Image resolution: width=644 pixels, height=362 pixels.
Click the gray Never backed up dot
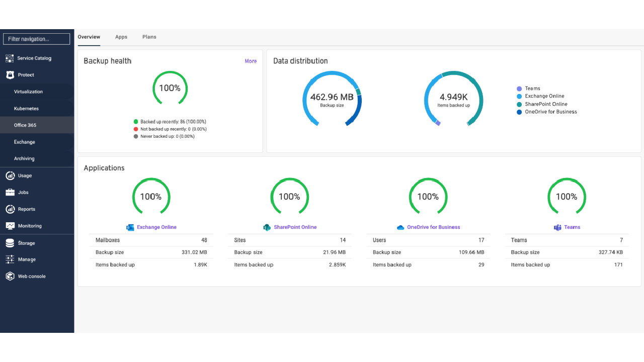coord(136,136)
